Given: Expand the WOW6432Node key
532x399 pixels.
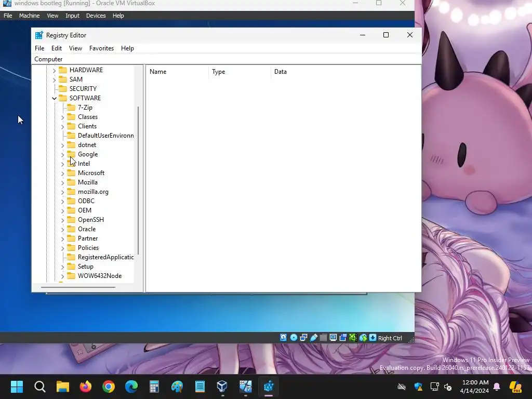Looking at the screenshot, I should click(x=62, y=276).
